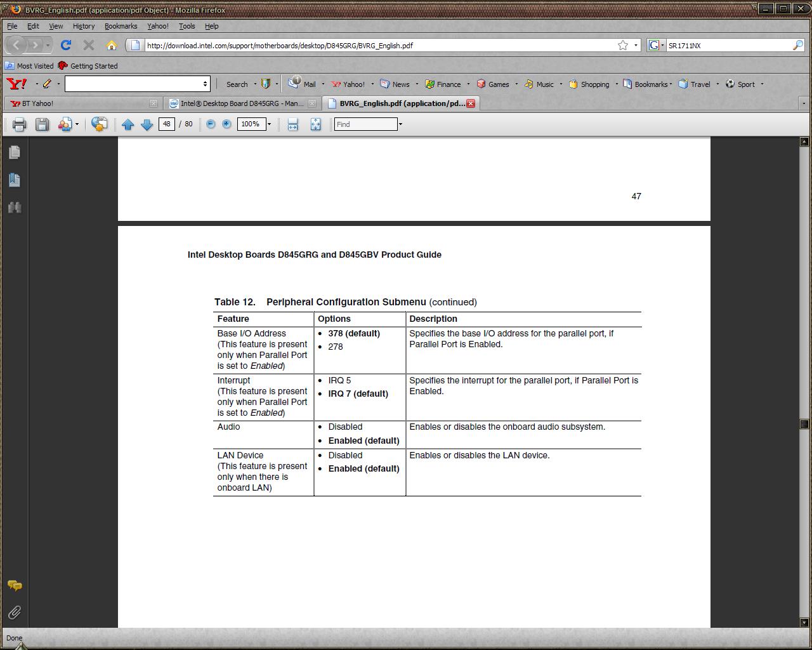The height and width of the screenshot is (650, 812).
Task: Switch to Intel Desktop Board D845GRG tab
Action: pyautogui.click(x=242, y=103)
